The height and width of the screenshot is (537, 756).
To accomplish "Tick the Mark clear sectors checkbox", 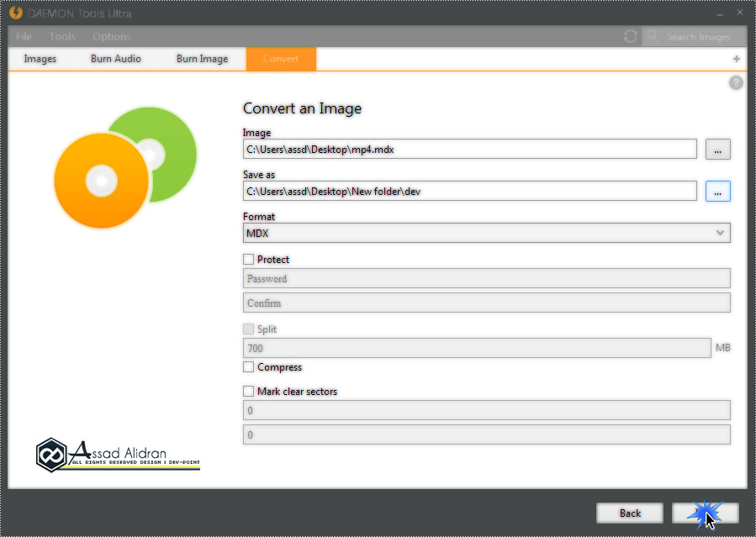I will 248,391.
